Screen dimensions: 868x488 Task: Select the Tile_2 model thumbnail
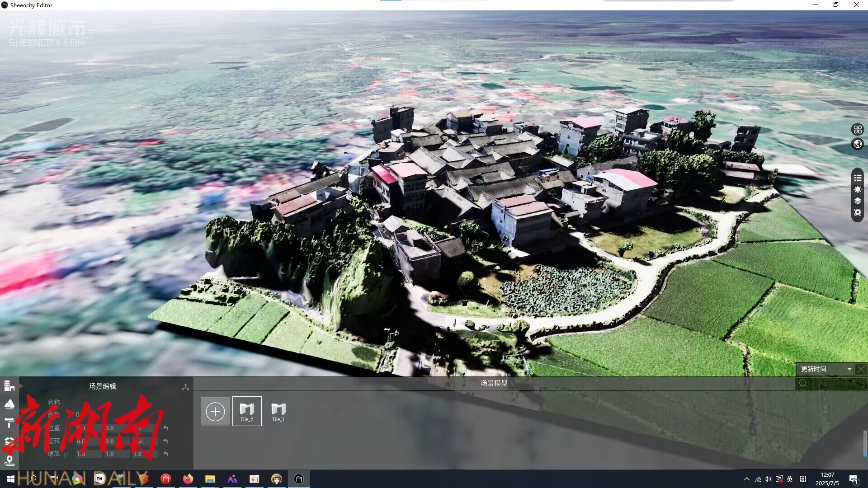(x=247, y=411)
